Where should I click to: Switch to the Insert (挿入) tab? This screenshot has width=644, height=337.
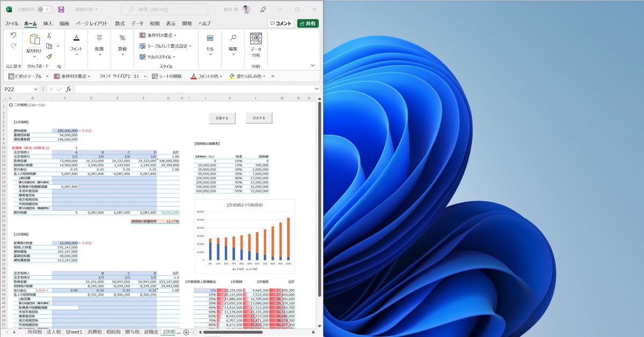pyautogui.click(x=48, y=24)
